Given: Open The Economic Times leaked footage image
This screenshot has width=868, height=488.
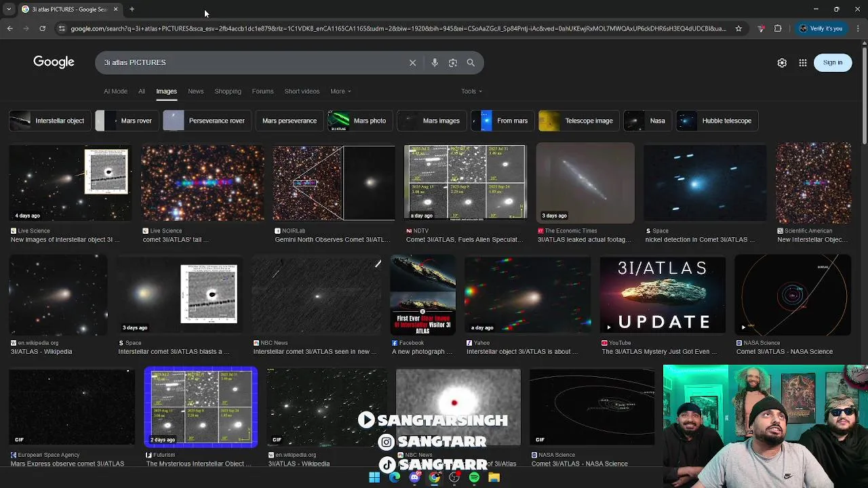Looking at the screenshot, I should point(585,183).
